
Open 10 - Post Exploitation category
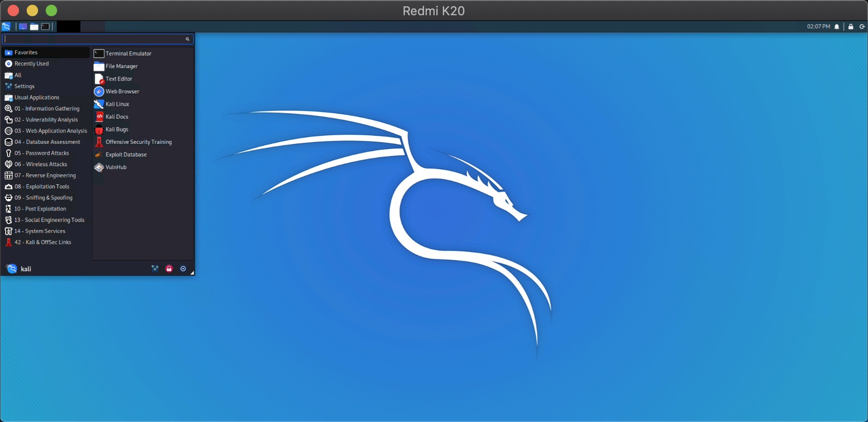click(46, 209)
